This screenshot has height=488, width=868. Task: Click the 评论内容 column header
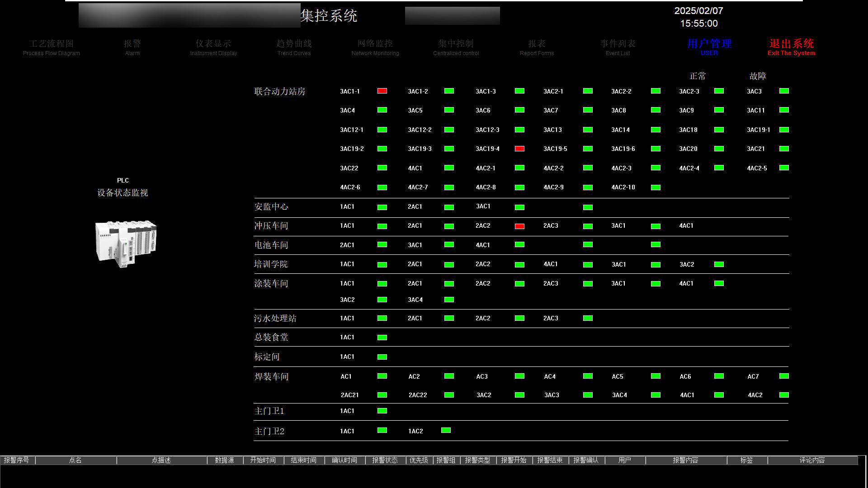pos(812,460)
